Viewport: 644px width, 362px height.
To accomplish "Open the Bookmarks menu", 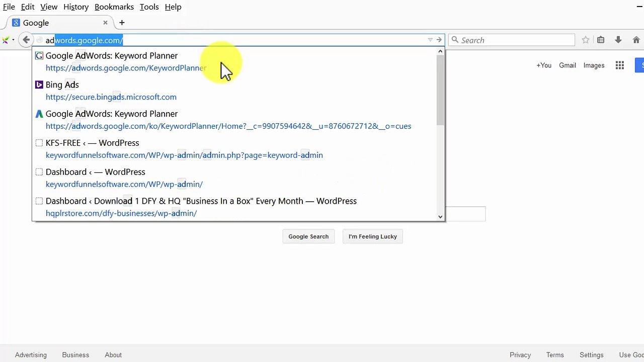I will click(x=114, y=7).
